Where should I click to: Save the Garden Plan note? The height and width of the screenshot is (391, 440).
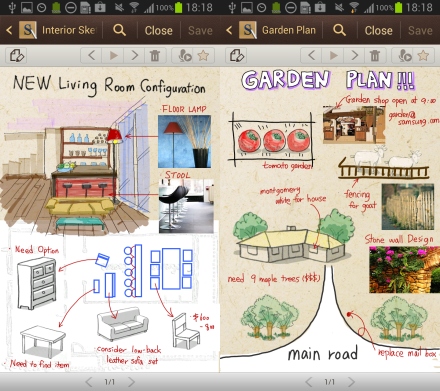click(x=420, y=31)
